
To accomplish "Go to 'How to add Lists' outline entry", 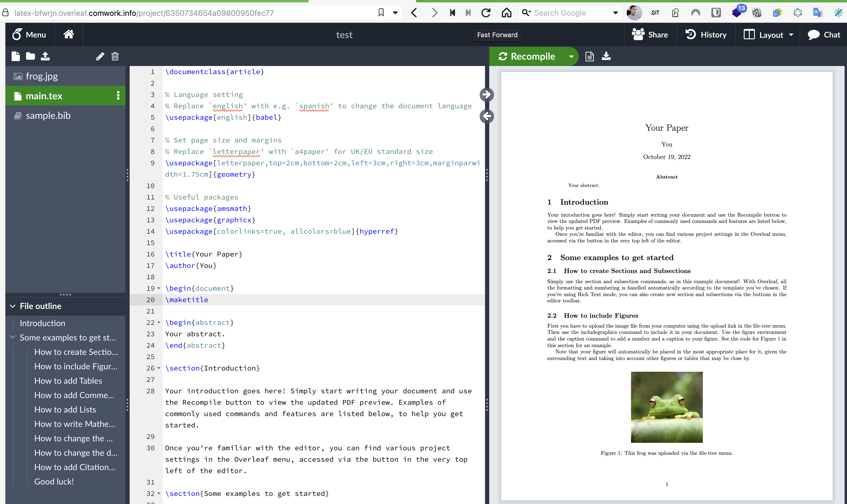I will (65, 409).
